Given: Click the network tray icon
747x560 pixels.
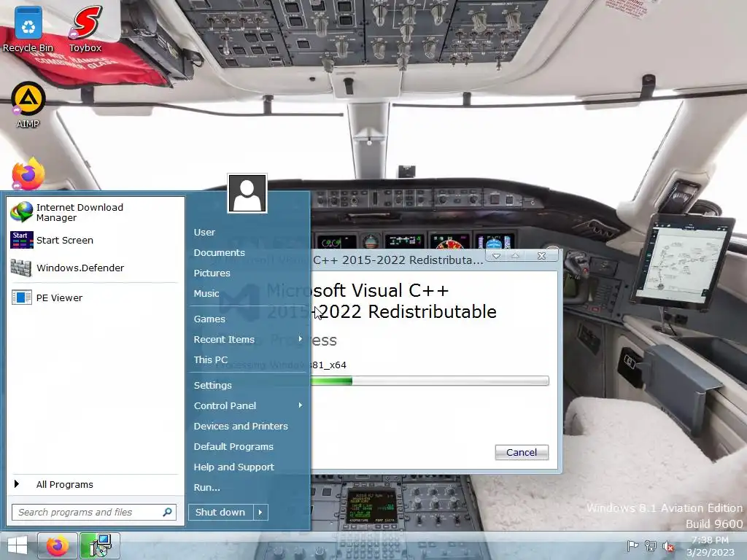Looking at the screenshot, I should point(650,545).
